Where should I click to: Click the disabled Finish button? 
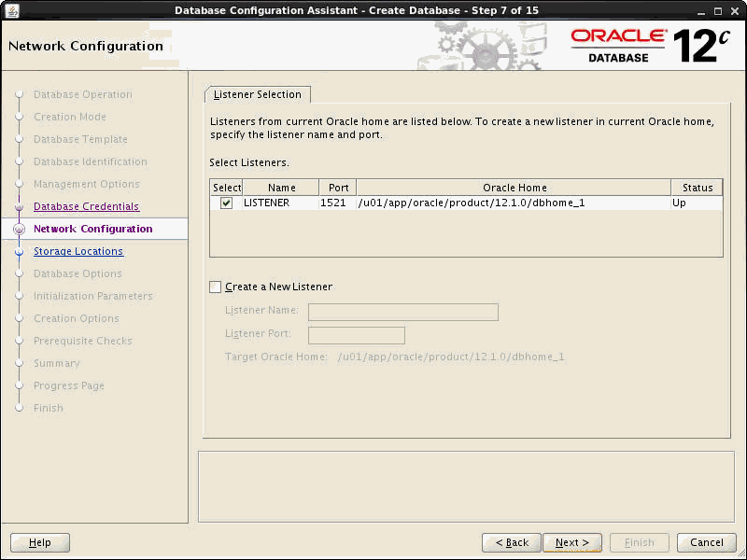(x=640, y=542)
